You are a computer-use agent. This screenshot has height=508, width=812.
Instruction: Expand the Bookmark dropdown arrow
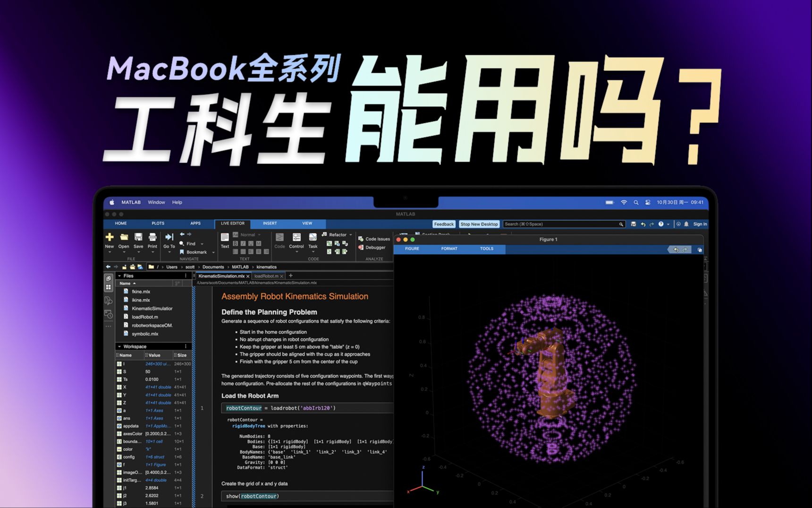[213, 252]
